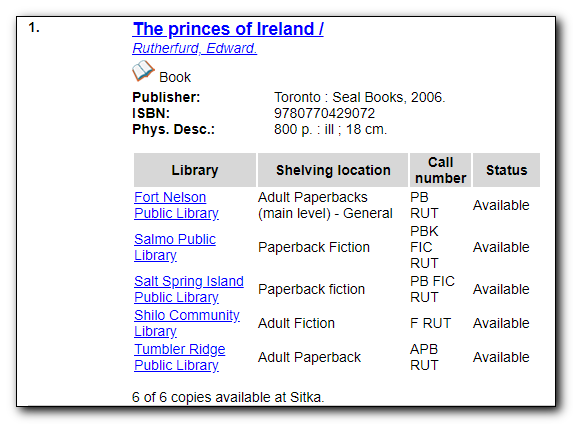Click the Status column header
Viewport: 573px width, 424px height.
[x=506, y=170]
